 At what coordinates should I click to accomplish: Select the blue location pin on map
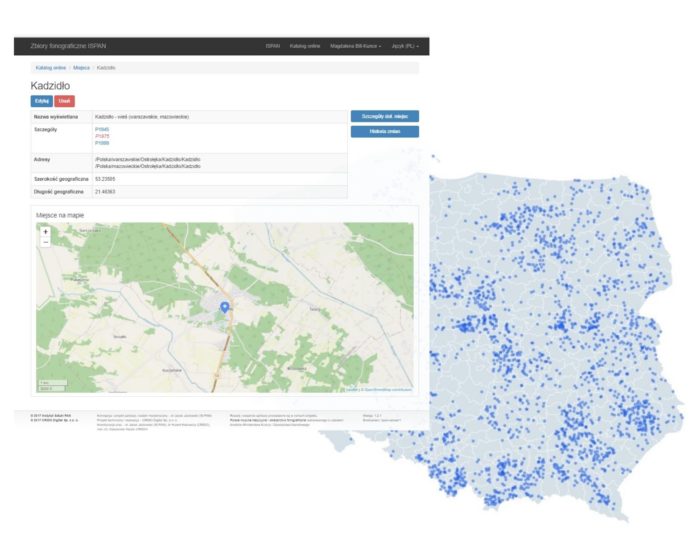[225, 307]
